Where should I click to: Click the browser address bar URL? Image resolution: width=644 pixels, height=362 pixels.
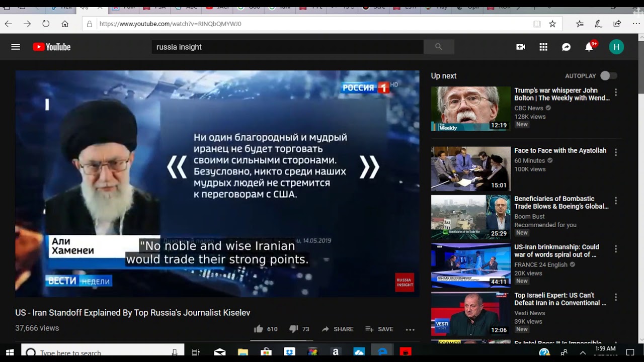pyautogui.click(x=170, y=24)
